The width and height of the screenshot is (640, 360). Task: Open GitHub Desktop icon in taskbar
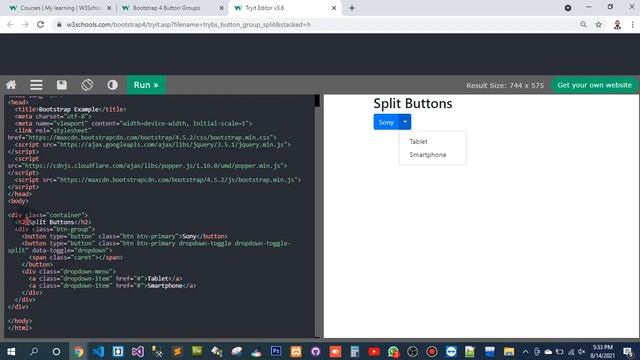[x=316, y=351]
